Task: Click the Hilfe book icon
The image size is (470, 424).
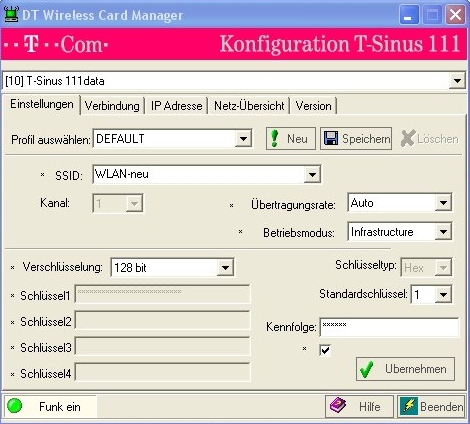Action: click(338, 406)
